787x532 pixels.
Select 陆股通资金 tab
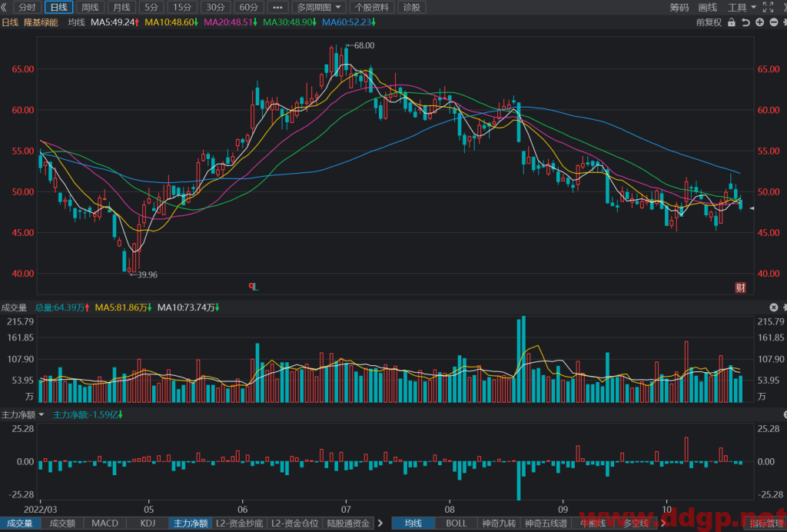348,523
